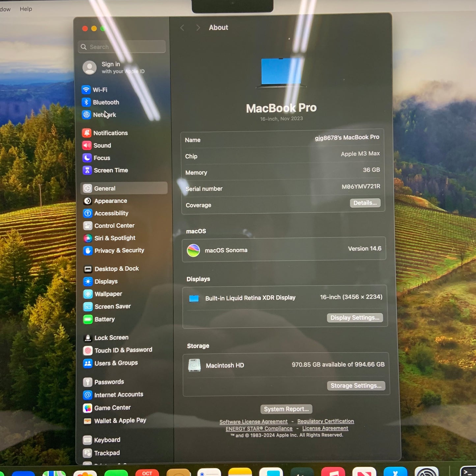Click Version 14.6 text
This screenshot has height=476, width=476.
(365, 249)
